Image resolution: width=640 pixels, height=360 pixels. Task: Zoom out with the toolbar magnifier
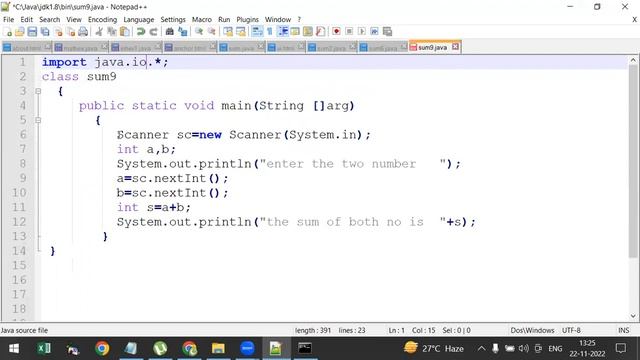pos(211,31)
